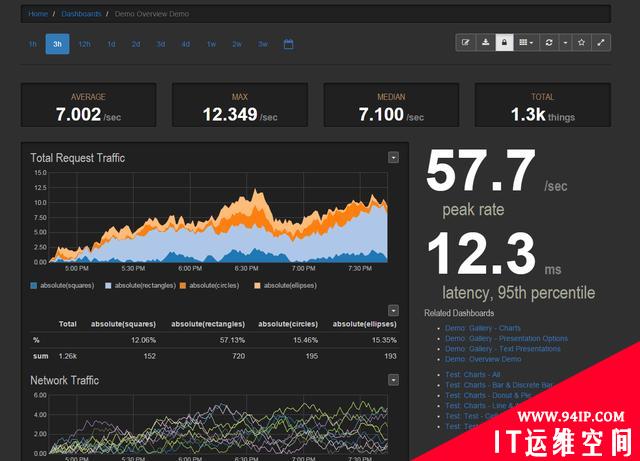Open the Total Request Traffic chart menu
This screenshot has width=640, height=461.
(x=393, y=158)
